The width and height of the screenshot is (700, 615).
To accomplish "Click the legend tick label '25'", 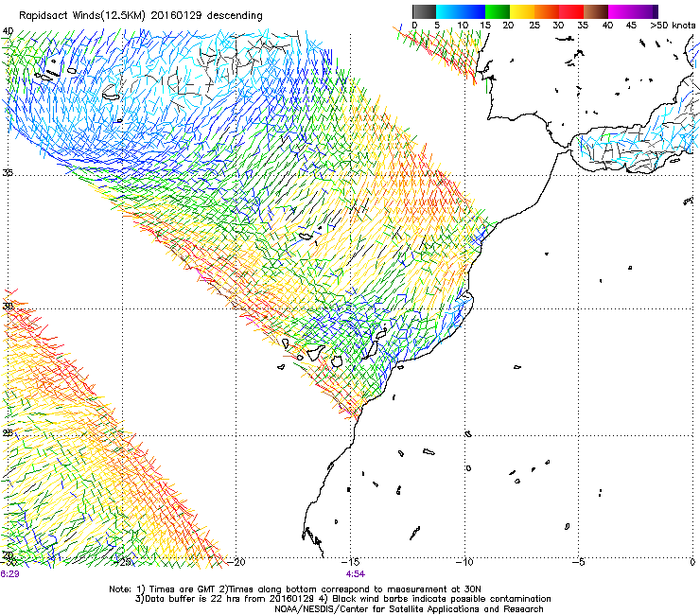I will point(534,25).
